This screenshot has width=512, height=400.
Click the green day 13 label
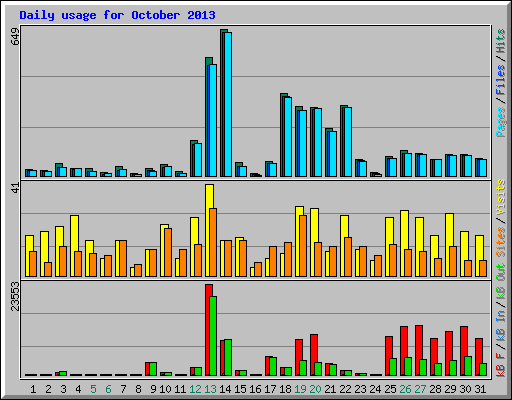pyautogui.click(x=210, y=389)
